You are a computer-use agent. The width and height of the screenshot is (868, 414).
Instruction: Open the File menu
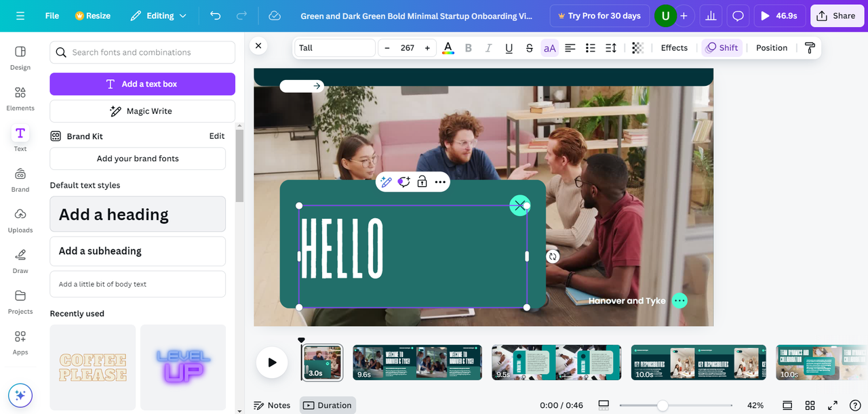click(x=52, y=16)
